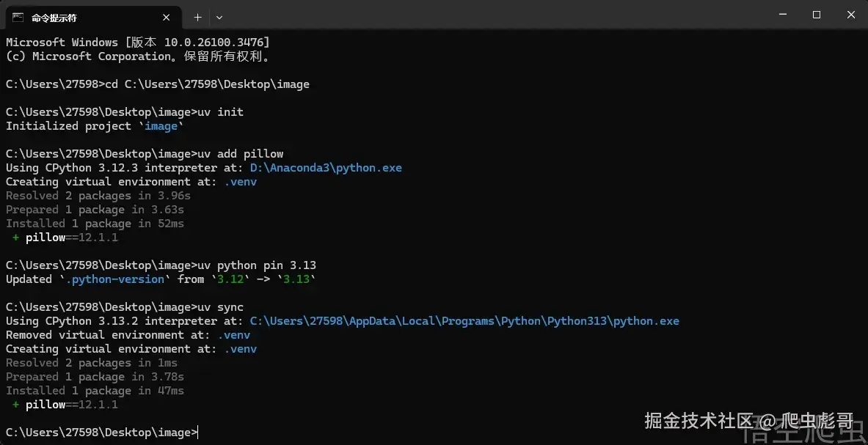This screenshot has width=868, height=445.
Task: Click the 'Installed 1 package in 47ms' line
Action: click(x=95, y=390)
